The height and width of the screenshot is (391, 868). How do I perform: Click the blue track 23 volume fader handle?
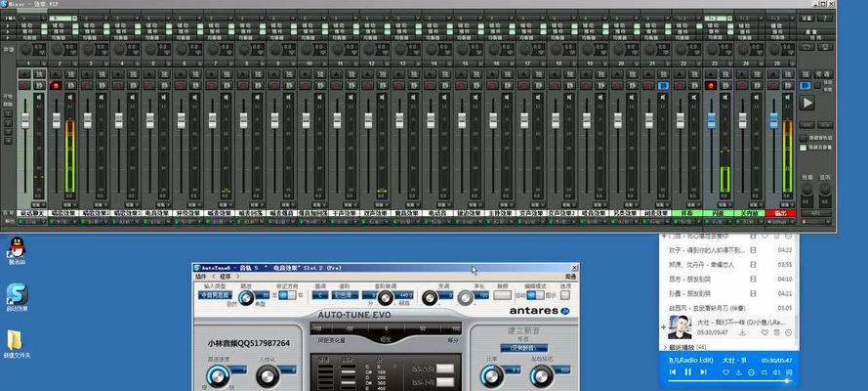[712, 120]
